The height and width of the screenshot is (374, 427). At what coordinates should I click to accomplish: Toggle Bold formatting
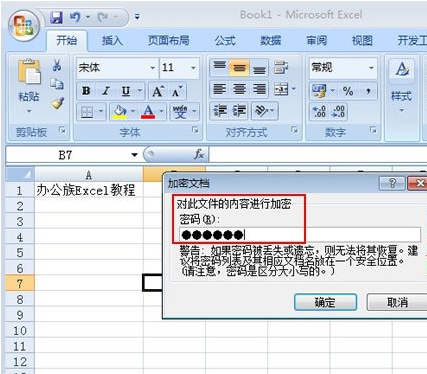pyautogui.click(x=86, y=91)
